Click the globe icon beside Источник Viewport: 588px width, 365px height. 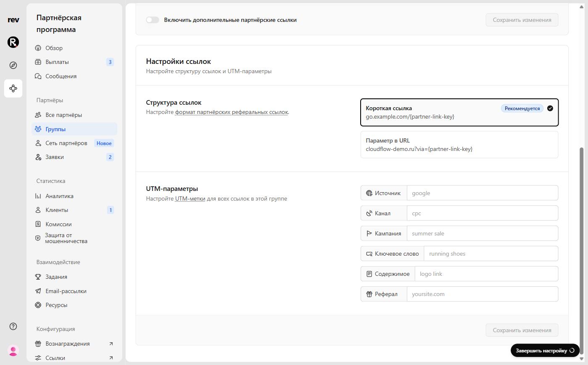[369, 193]
